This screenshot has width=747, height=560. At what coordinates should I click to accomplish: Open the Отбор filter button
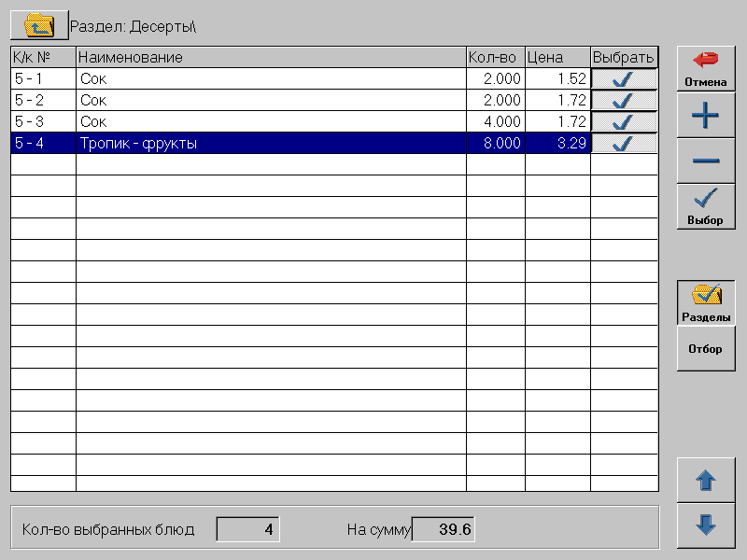(x=706, y=348)
